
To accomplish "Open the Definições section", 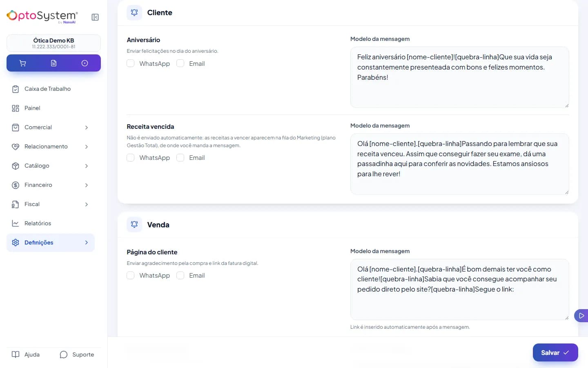I will pos(51,243).
